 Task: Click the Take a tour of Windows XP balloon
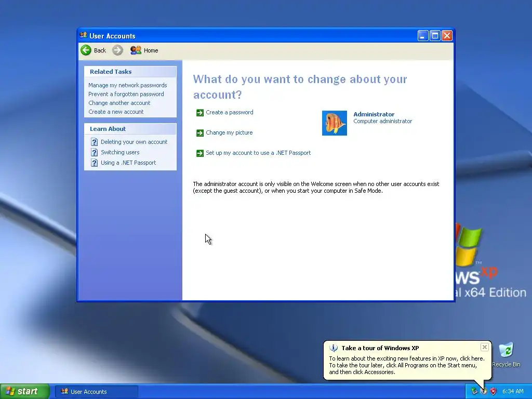tap(407, 360)
